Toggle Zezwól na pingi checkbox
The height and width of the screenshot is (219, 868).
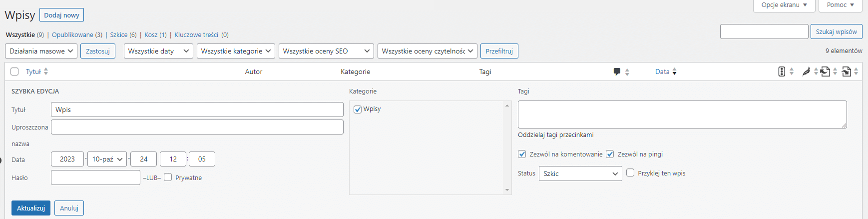click(x=610, y=154)
